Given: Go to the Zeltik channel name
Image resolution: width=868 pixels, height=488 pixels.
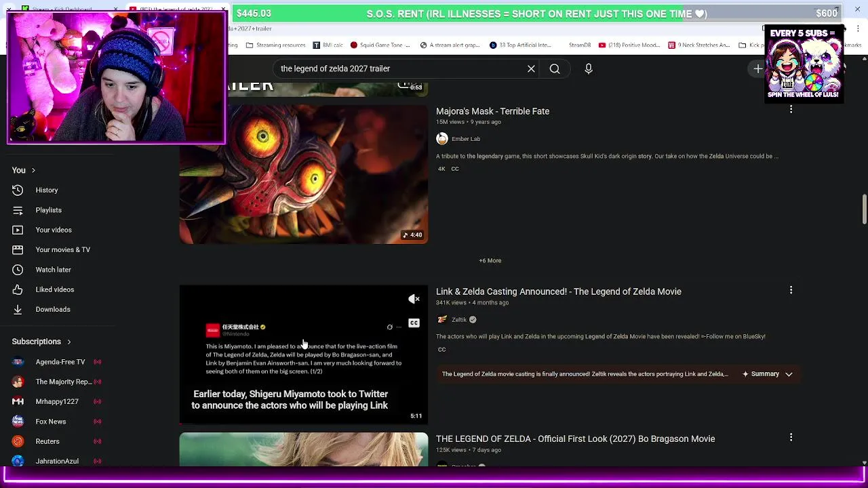Looking at the screenshot, I should click(459, 320).
